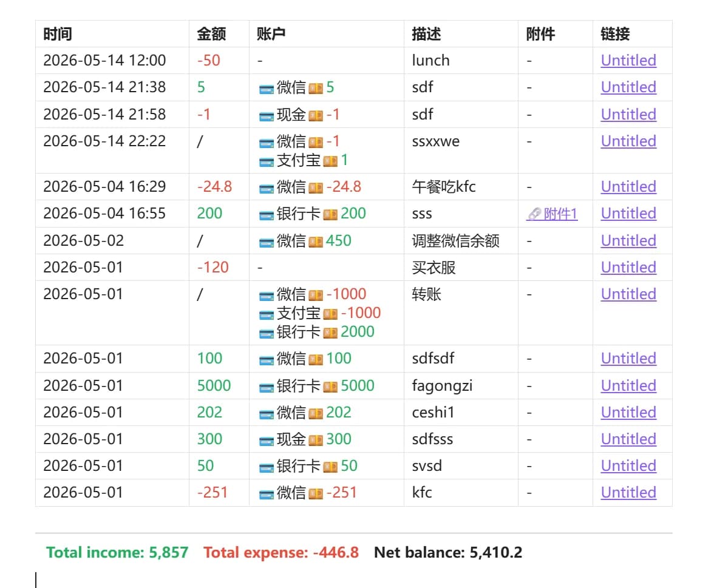Open the Untitled link in the 转账 row
The height and width of the screenshot is (588, 714).
pyautogui.click(x=628, y=294)
